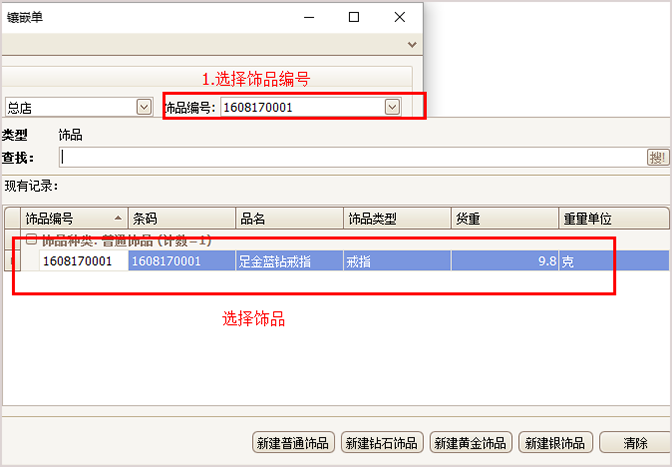Click the 新建普通饰品 button
This screenshot has height=467, width=672.
point(293,442)
